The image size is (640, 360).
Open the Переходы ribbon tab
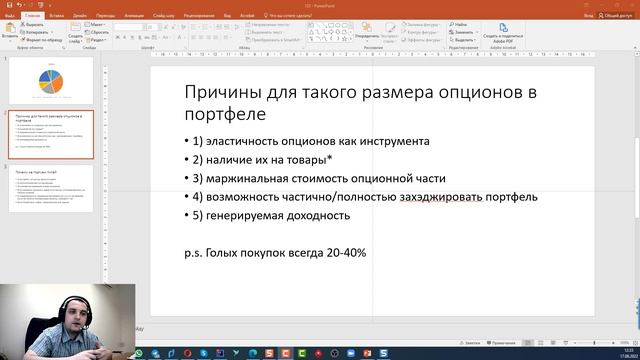[105, 16]
